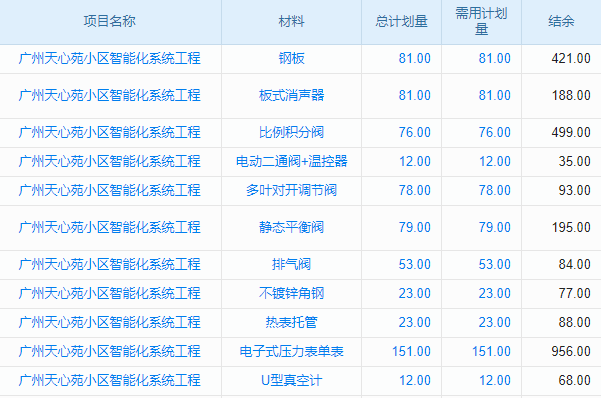Click the 热表托管 material link
Viewport: 601px width, 398px height.
point(291,322)
